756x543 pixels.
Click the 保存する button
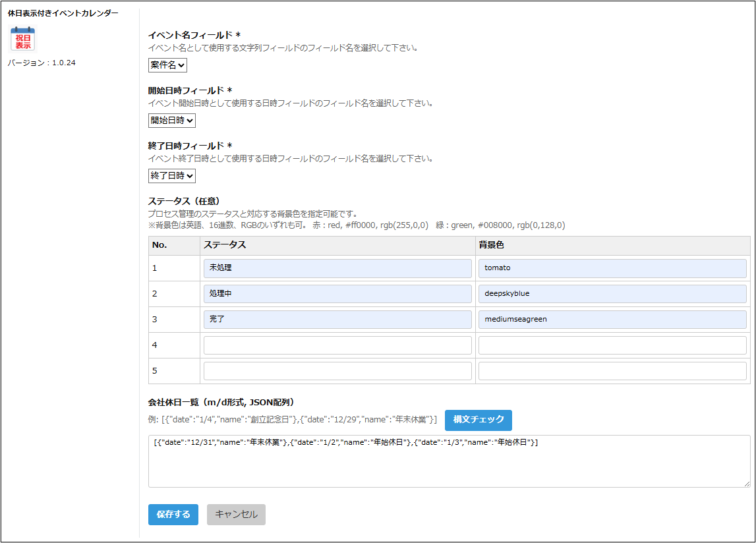click(x=173, y=515)
